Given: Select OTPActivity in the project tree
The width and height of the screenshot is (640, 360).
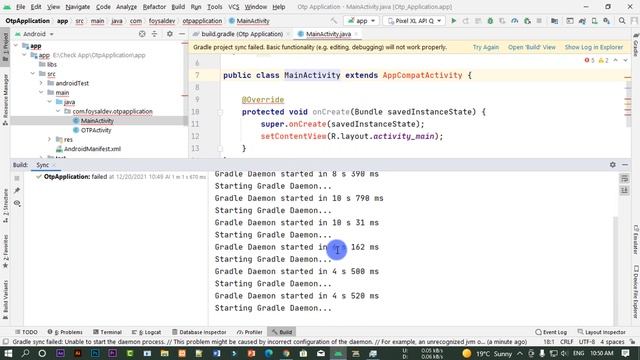Looking at the screenshot, I should 96,130.
